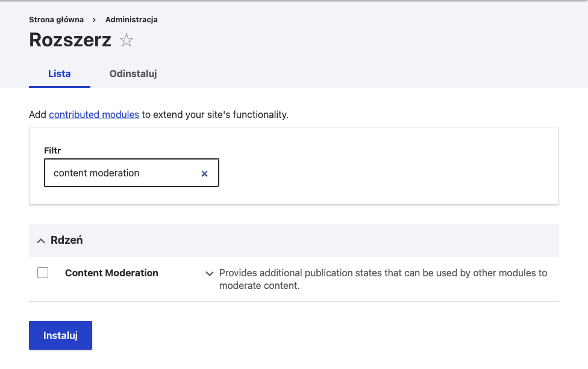The width and height of the screenshot is (588, 369).
Task: Click the "Provides additional publication states" description
Action: pos(383,279)
